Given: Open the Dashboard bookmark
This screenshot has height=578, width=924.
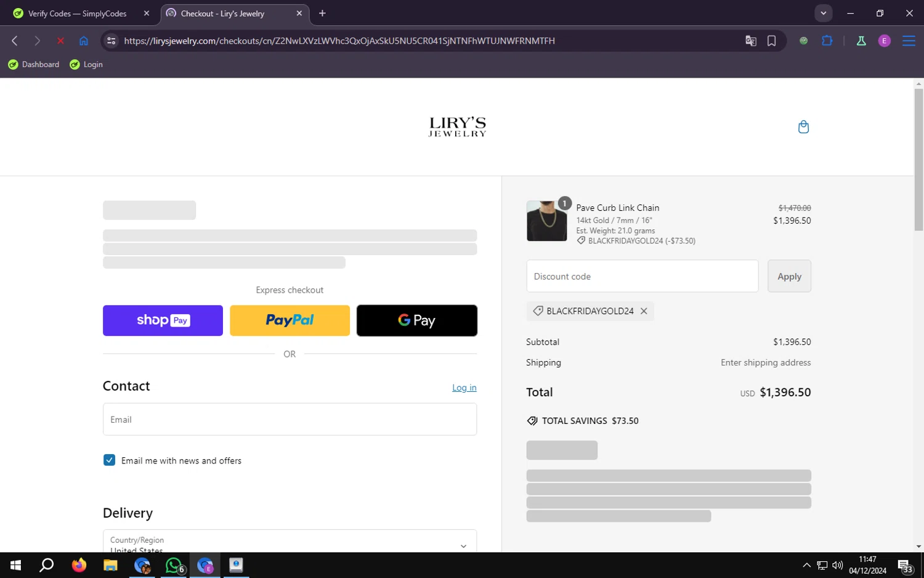Looking at the screenshot, I should (x=34, y=64).
